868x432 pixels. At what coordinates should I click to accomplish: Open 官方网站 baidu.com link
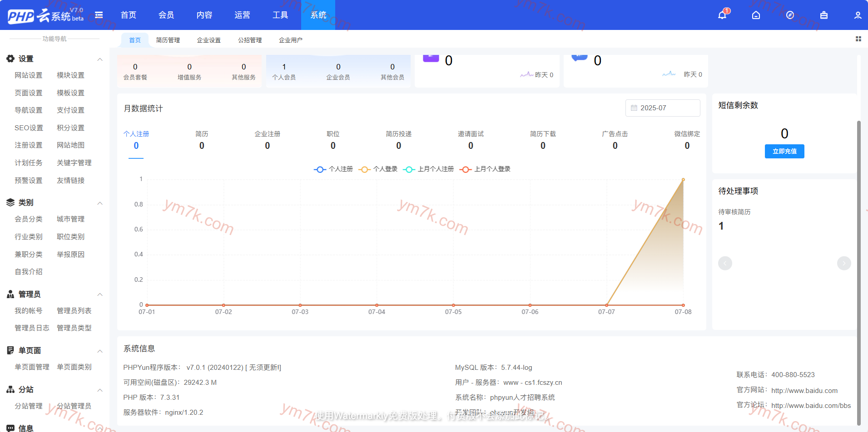(x=804, y=391)
